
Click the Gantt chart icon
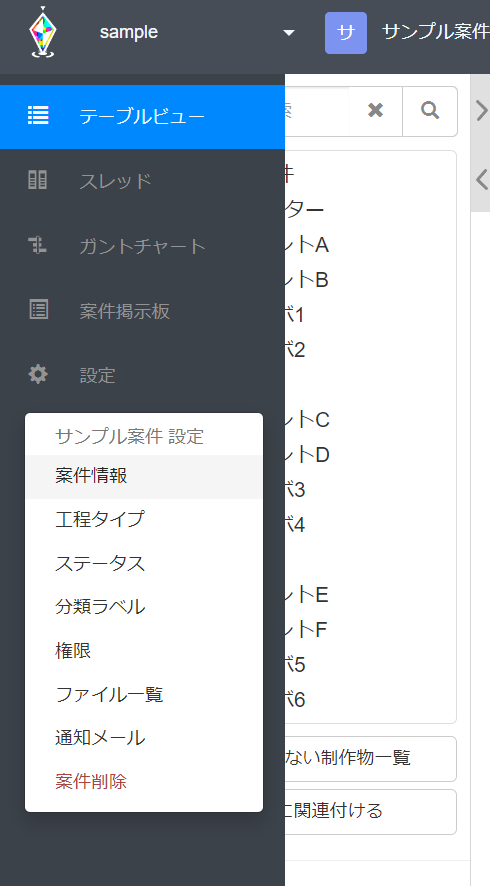[x=38, y=245]
